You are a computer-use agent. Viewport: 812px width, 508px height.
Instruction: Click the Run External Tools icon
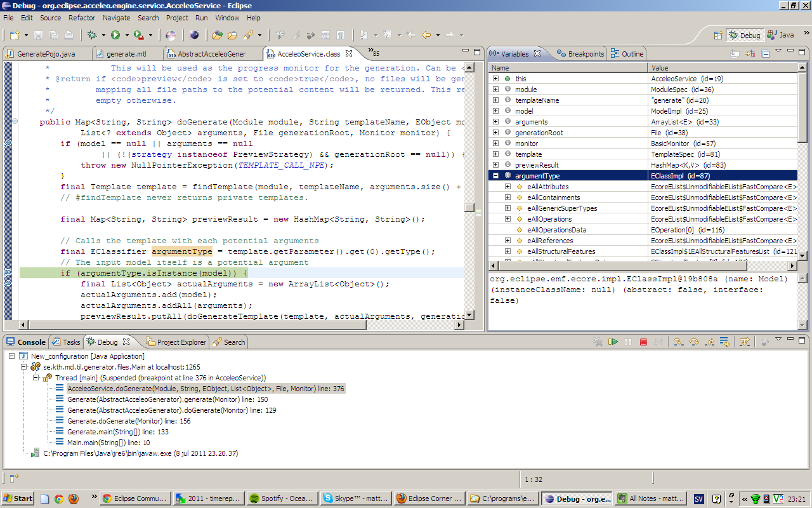click(138, 35)
